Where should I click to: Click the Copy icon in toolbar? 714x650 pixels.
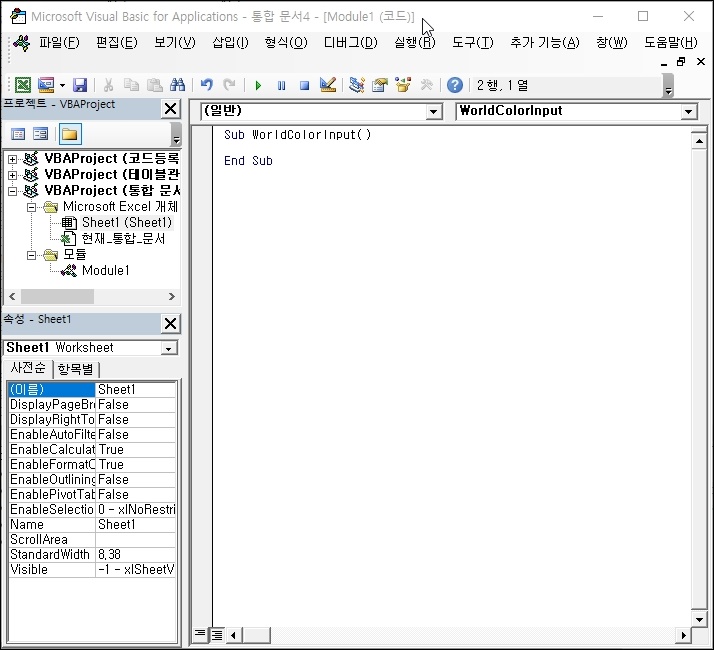132,85
